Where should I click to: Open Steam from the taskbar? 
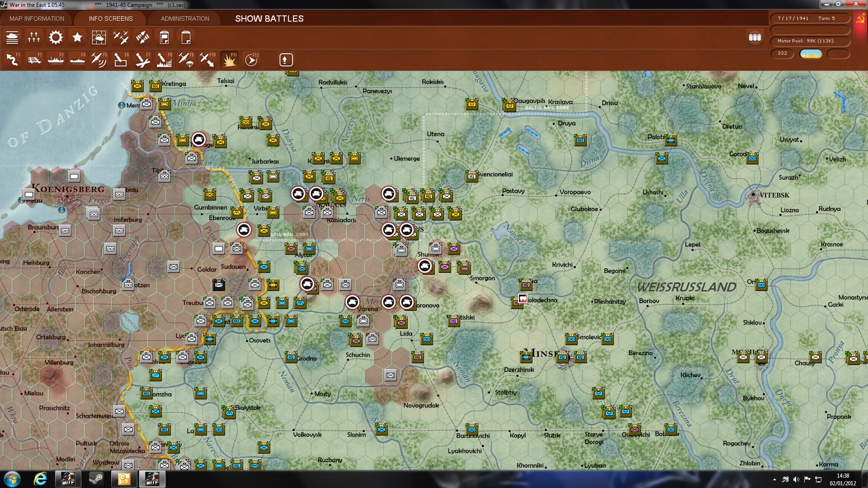coord(95,479)
